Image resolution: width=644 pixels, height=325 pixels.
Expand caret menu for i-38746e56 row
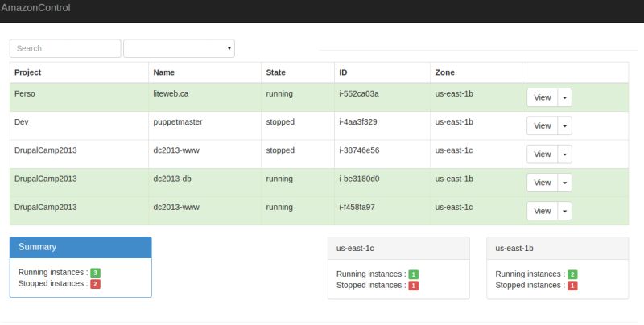tap(565, 154)
